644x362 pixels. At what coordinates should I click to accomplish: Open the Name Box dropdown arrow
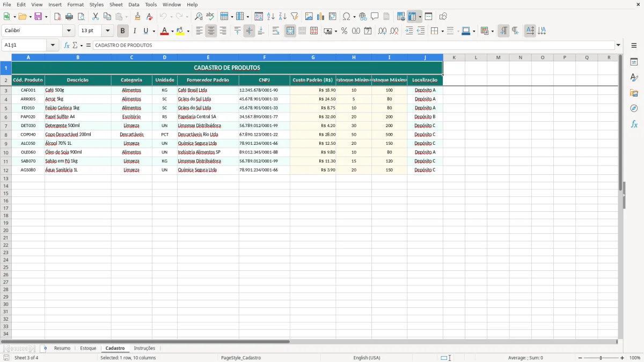(53, 45)
